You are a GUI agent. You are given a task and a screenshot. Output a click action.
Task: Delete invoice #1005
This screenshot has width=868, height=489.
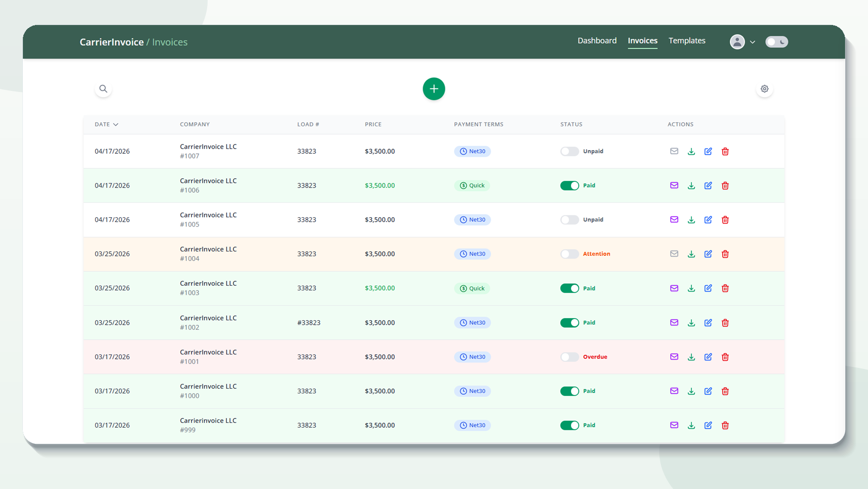pos(725,220)
